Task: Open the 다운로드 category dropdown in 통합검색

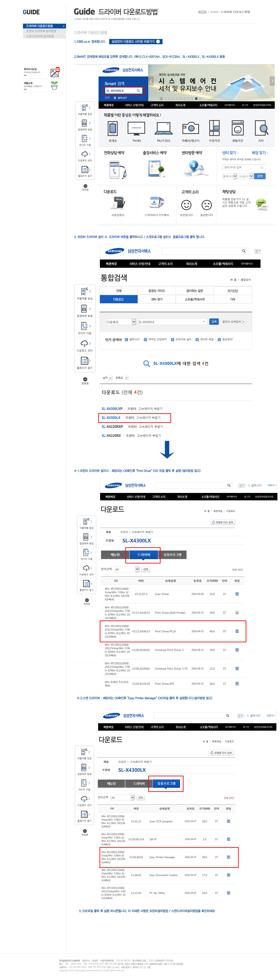Action: [x=121, y=322]
